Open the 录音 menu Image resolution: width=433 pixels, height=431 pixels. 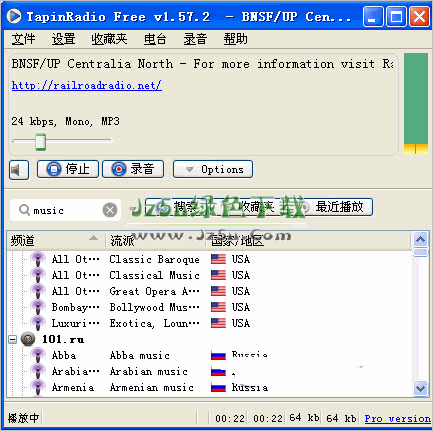point(195,39)
